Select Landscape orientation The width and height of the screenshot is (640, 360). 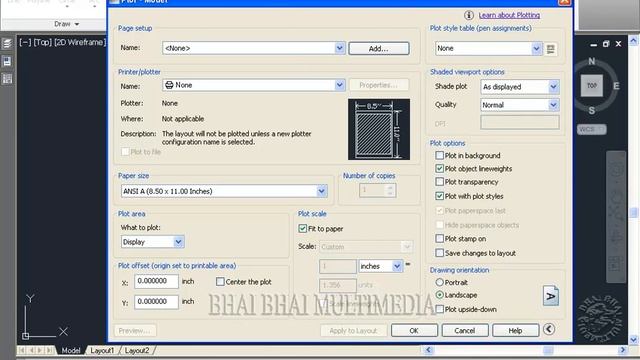coord(440,295)
